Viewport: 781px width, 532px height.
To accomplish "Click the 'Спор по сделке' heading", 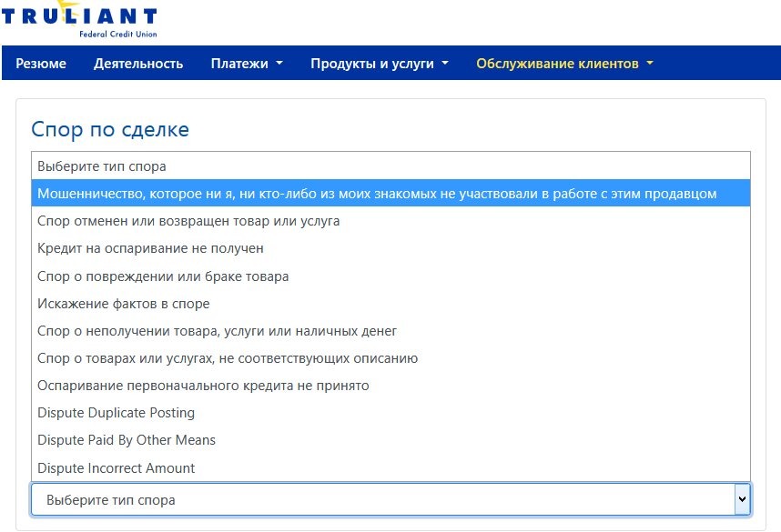I will [x=110, y=129].
